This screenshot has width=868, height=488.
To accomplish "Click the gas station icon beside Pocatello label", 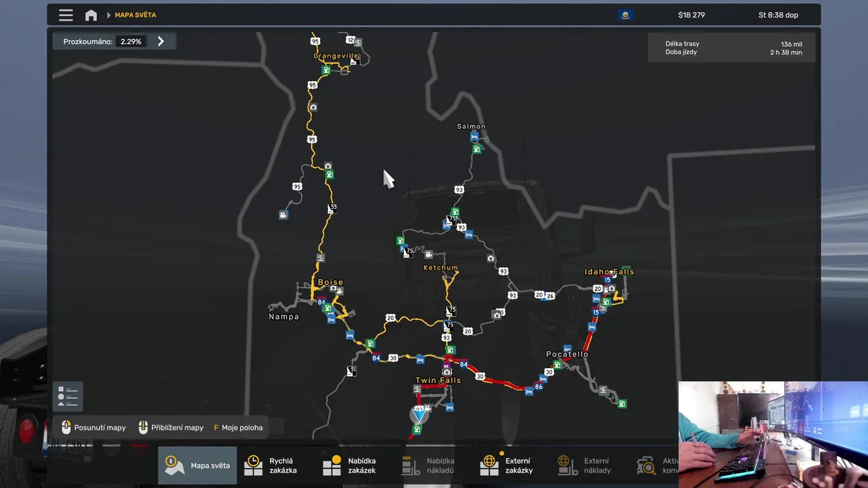I will [x=557, y=365].
